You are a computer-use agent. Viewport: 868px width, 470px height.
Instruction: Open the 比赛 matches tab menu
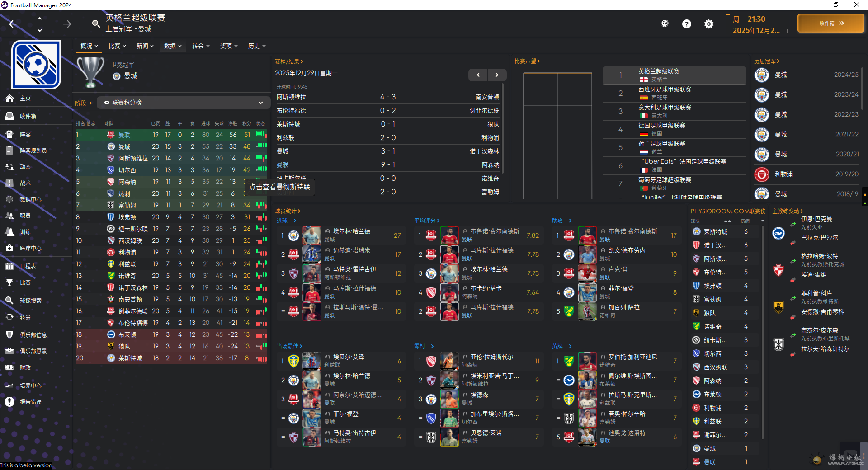click(117, 46)
